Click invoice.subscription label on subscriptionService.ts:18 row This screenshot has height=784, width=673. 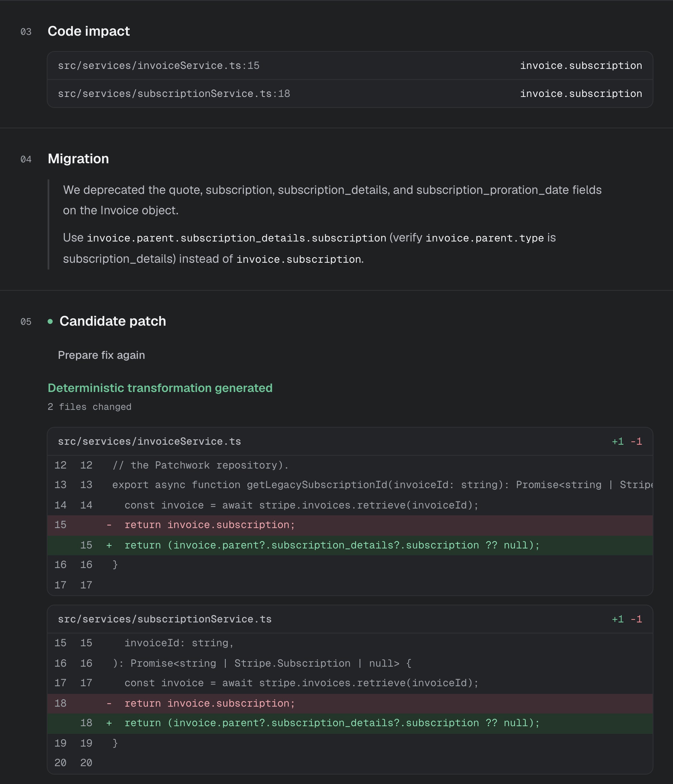click(x=581, y=94)
